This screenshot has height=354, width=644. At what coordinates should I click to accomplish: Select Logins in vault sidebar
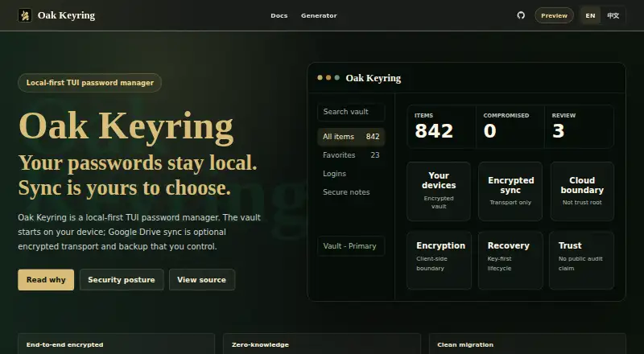point(351,174)
